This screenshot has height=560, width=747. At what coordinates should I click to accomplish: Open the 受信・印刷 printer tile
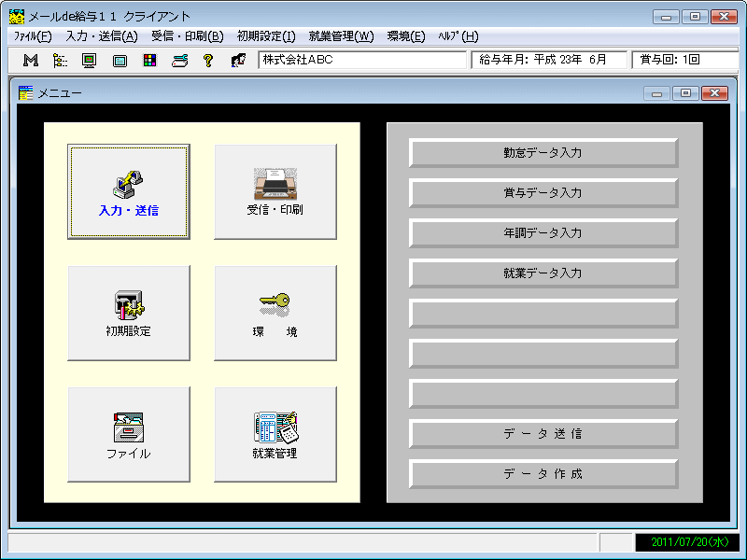click(275, 191)
